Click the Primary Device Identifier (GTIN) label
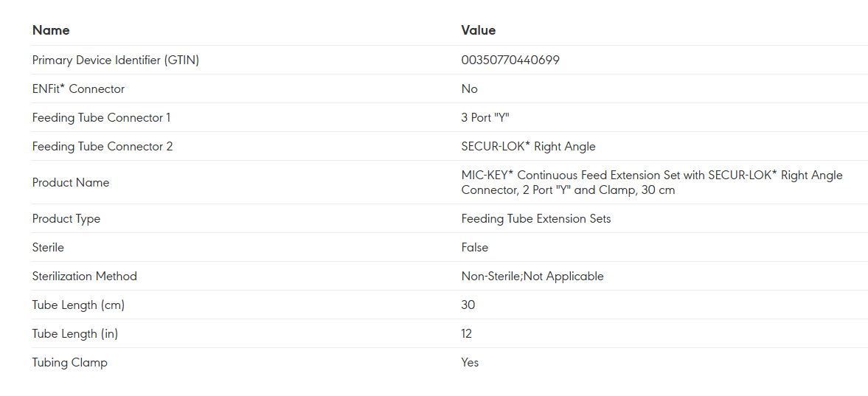This screenshot has width=868, height=396. pyautogui.click(x=116, y=60)
